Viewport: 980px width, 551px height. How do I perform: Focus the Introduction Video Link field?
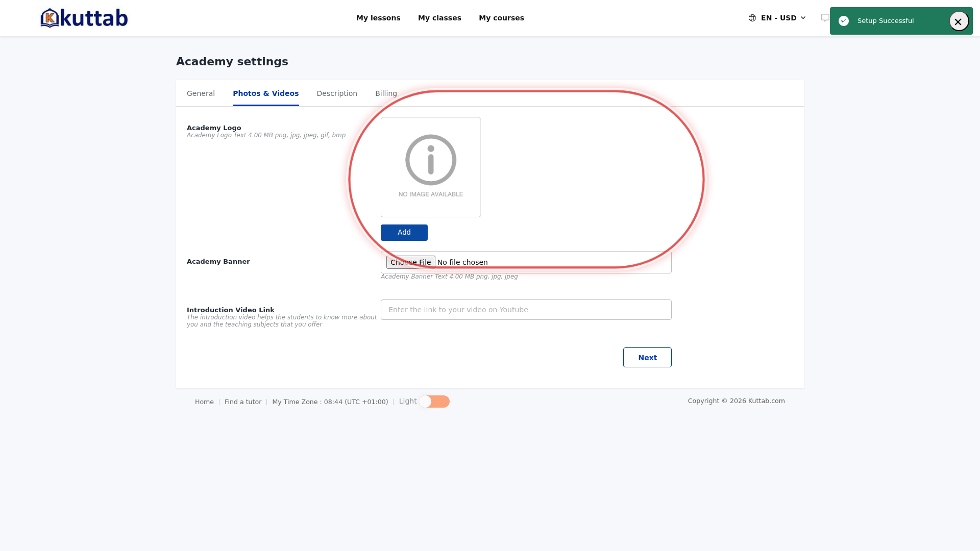click(x=526, y=310)
